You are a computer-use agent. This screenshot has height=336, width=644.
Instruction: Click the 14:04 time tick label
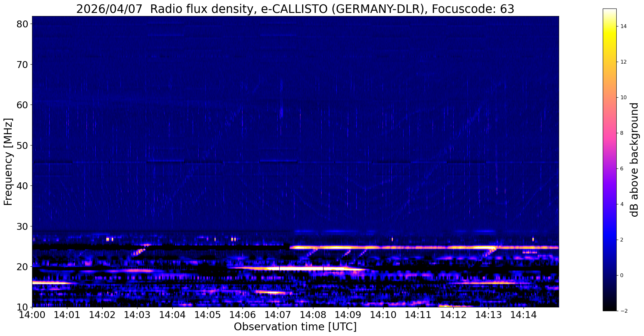pos(172,314)
